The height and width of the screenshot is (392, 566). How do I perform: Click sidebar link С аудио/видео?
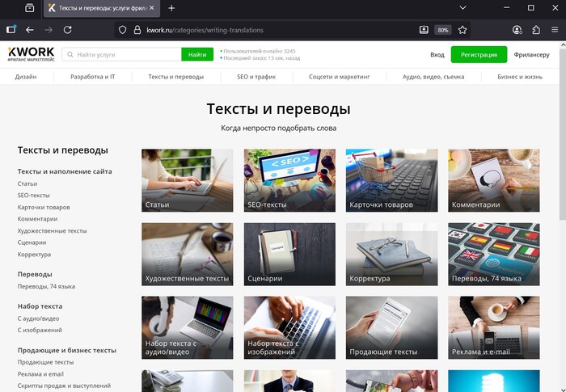[x=38, y=318]
